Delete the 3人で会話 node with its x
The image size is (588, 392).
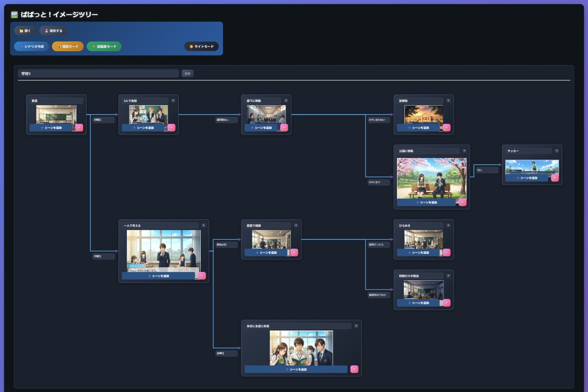(173, 101)
